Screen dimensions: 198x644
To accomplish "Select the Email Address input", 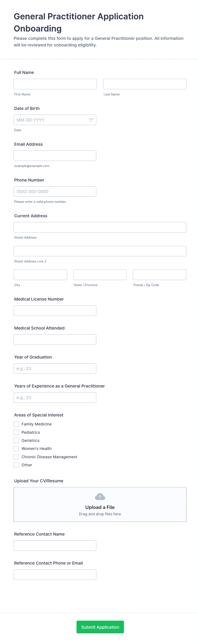I will pos(55,156).
